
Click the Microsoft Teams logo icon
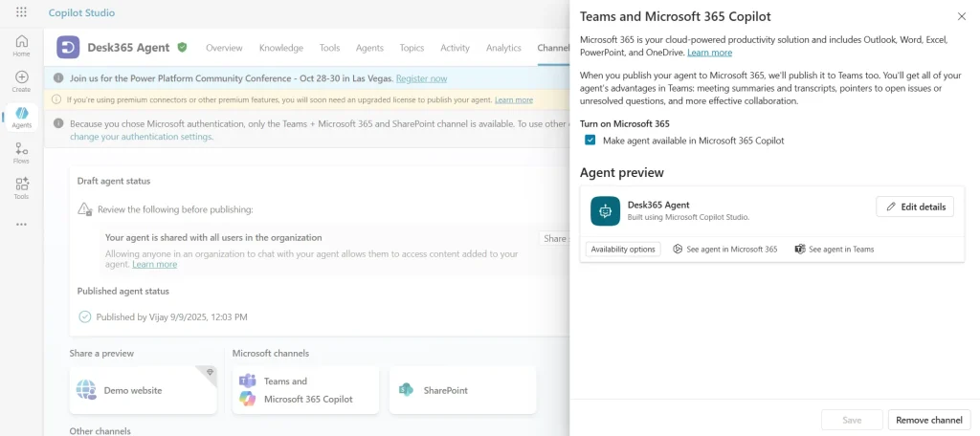point(248,381)
